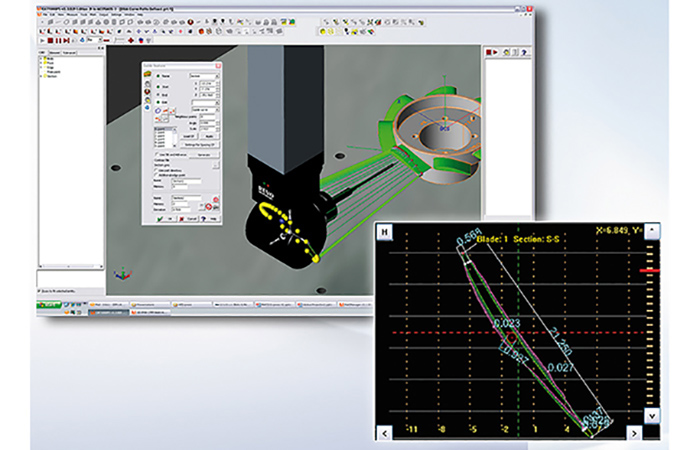Toggle the Use path directions checkbox
Image resolution: width=700 pixels, height=450 pixels.
[x=155, y=170]
